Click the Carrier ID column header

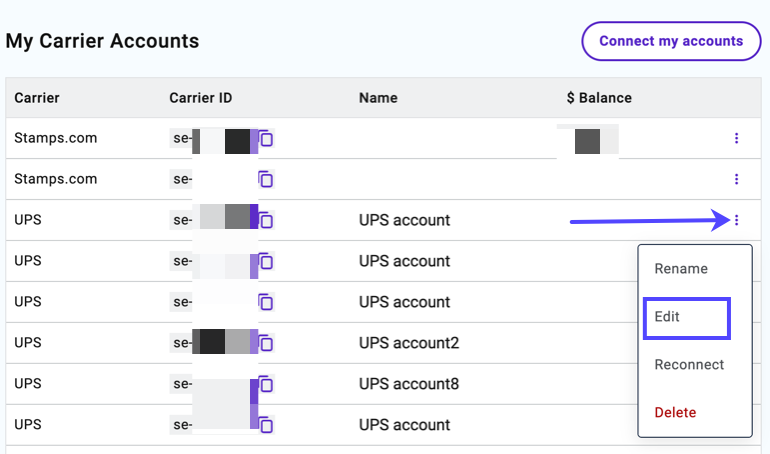200,98
